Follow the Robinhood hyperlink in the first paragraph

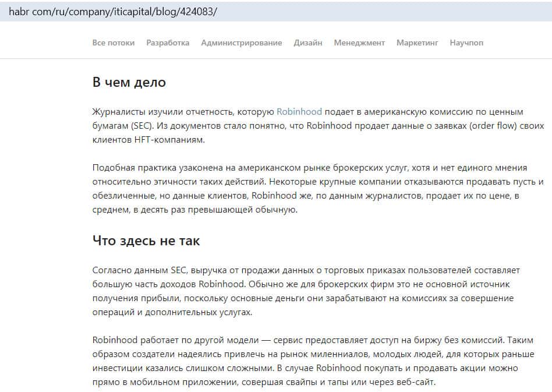click(x=299, y=112)
